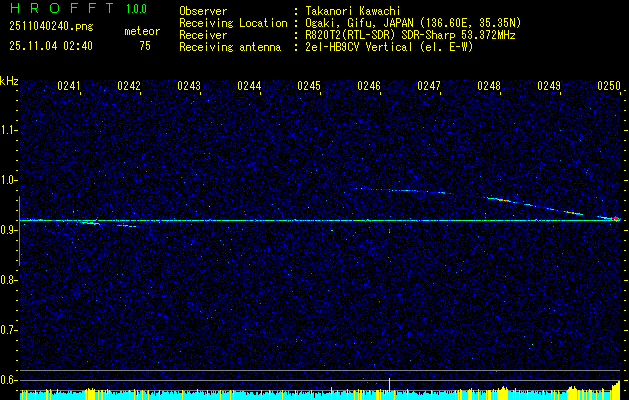Click the date stamp 25.11.04 02:40
This screenshot has width=629, height=400.
(51, 46)
